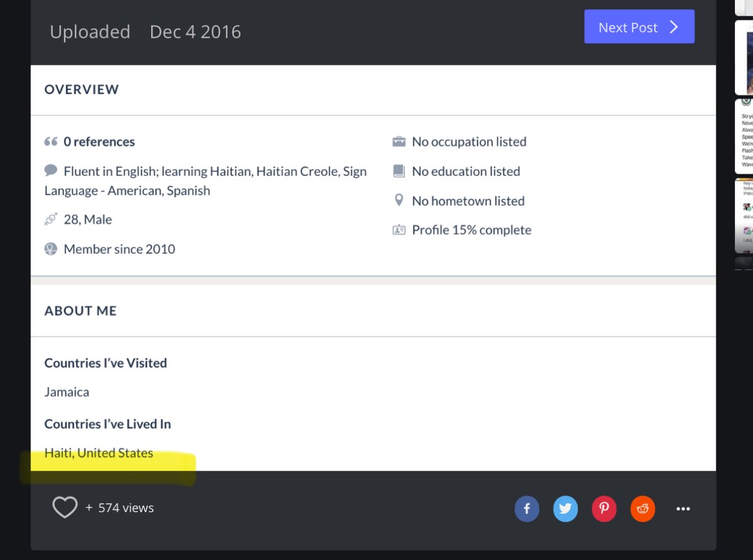Click the 574 views counter
The width and height of the screenshot is (753, 560).
(125, 508)
